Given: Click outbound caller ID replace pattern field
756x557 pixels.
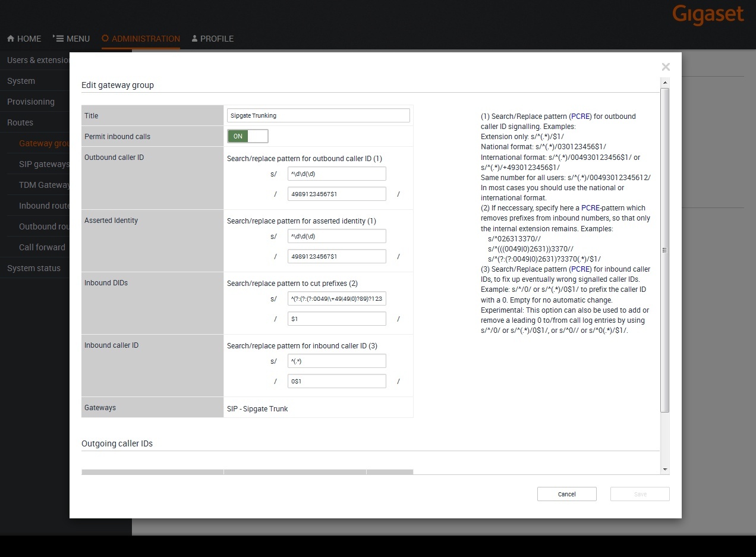Looking at the screenshot, I should (x=337, y=194).
